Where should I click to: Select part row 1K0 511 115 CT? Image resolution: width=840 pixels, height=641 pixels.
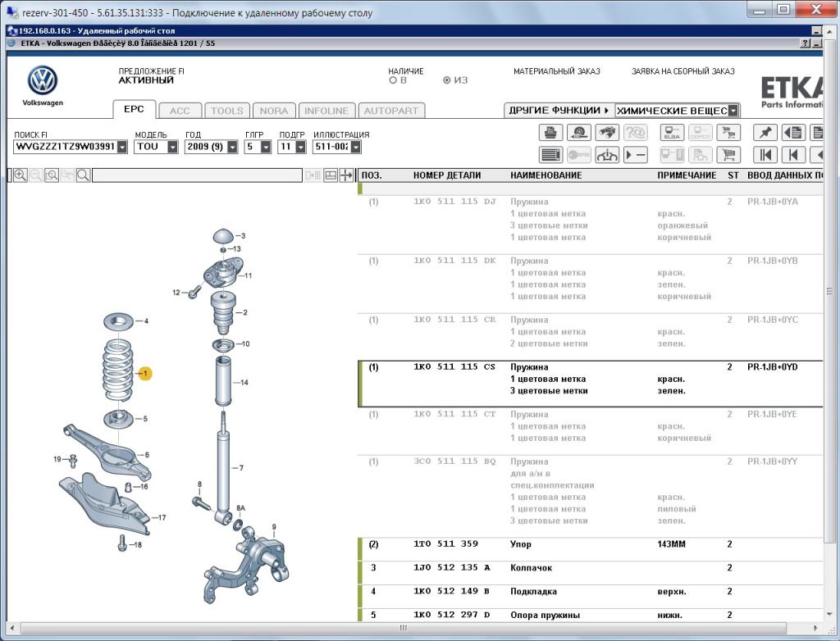pyautogui.click(x=590, y=431)
